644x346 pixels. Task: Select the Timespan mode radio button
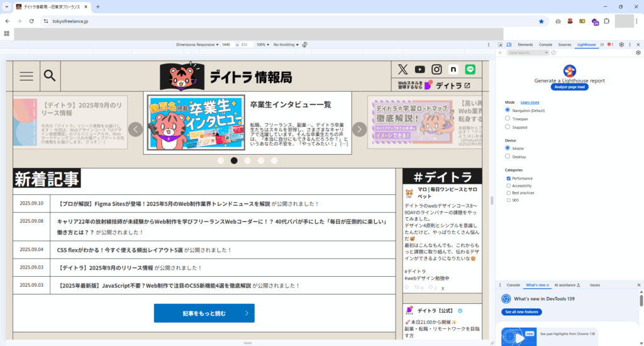pyautogui.click(x=508, y=118)
